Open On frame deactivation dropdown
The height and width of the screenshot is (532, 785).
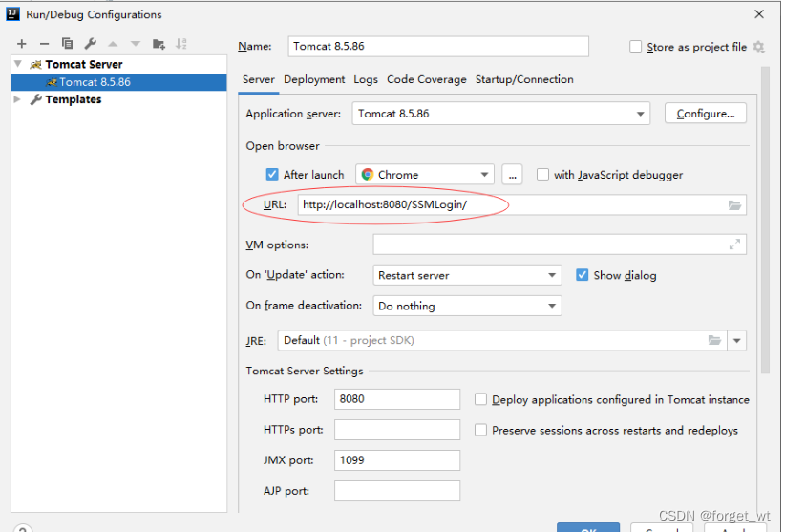[467, 306]
